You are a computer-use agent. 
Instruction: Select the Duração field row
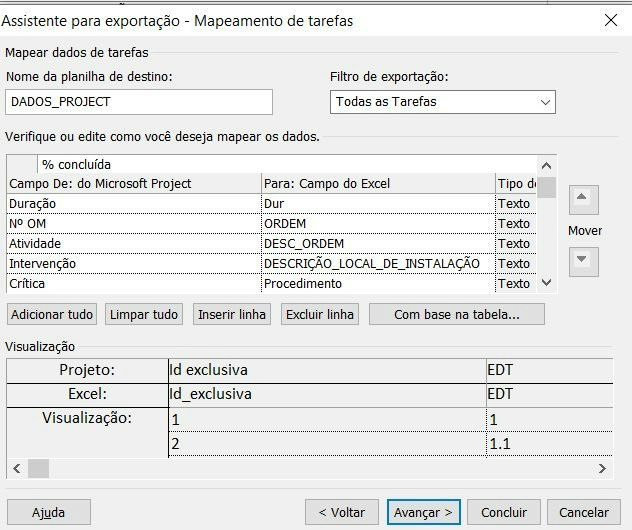[x=271, y=204]
